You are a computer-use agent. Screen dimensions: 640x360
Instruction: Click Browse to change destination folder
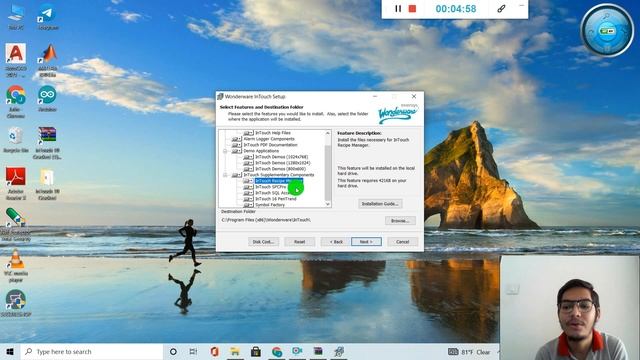(400, 221)
